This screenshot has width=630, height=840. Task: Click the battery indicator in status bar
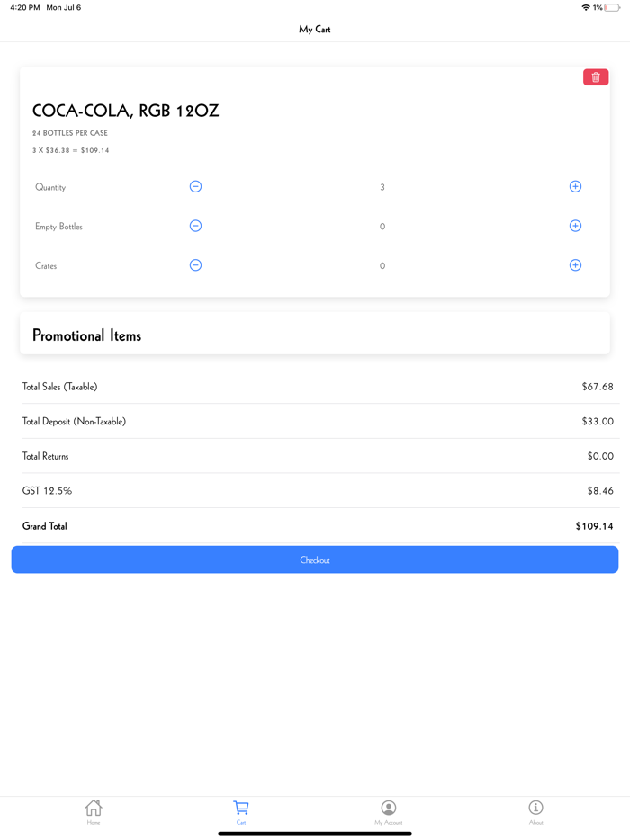[612, 7]
